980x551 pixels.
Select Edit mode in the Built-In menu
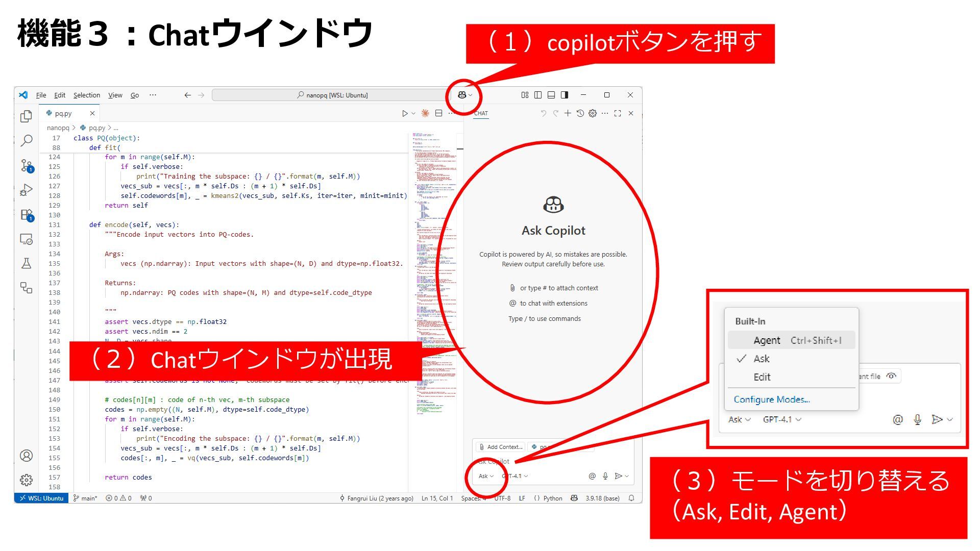click(x=792, y=377)
